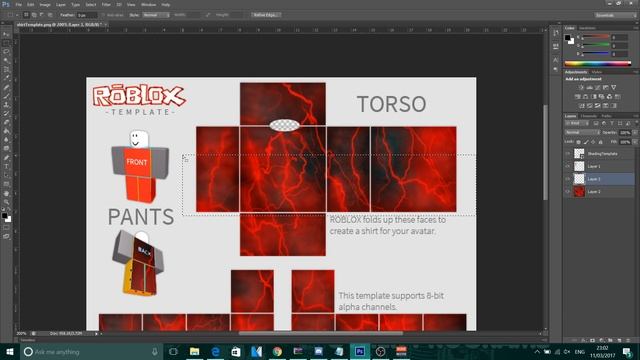Screen dimensions: 640x360
Task: Hide the ShadingTemplate layer
Action: tap(568, 154)
